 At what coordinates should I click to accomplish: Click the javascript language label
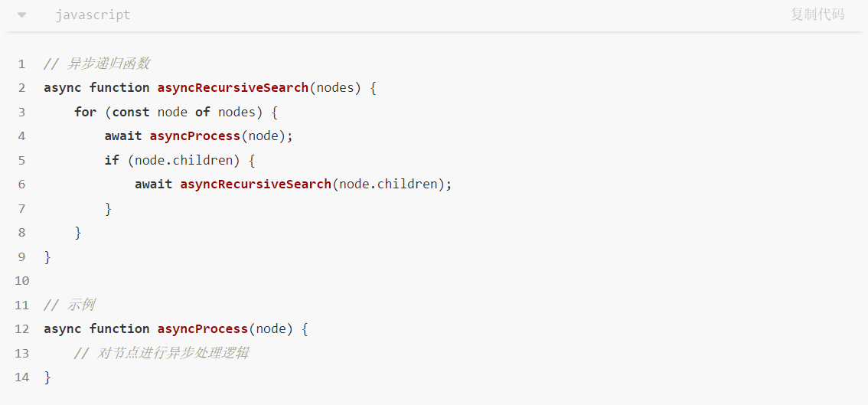(x=93, y=15)
